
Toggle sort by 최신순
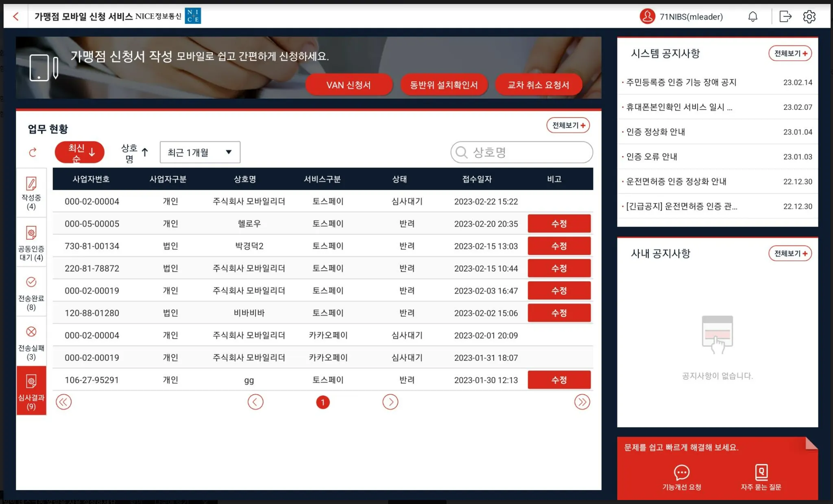[x=80, y=152]
